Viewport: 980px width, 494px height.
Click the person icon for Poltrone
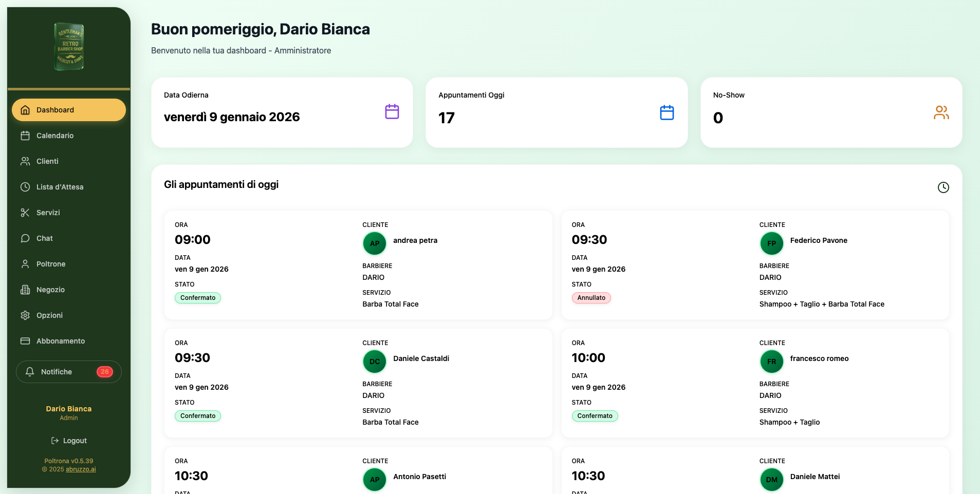click(25, 264)
